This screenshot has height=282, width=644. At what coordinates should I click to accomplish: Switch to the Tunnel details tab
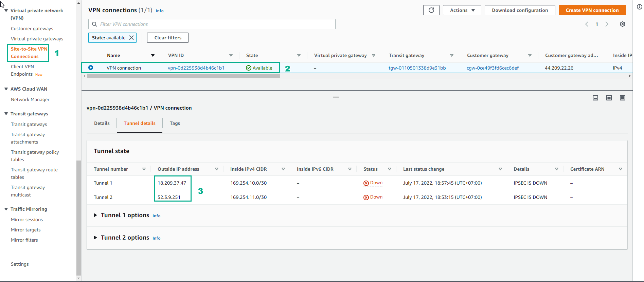pos(140,123)
